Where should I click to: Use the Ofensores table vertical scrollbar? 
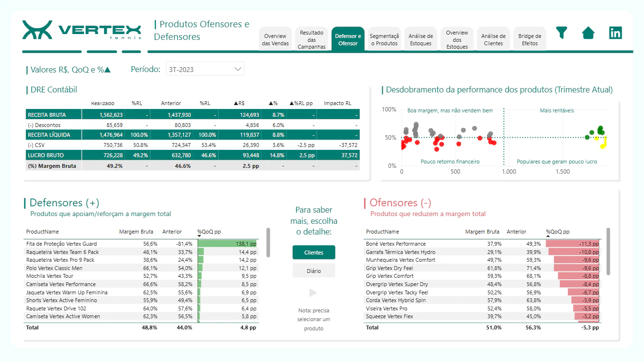coord(608,251)
